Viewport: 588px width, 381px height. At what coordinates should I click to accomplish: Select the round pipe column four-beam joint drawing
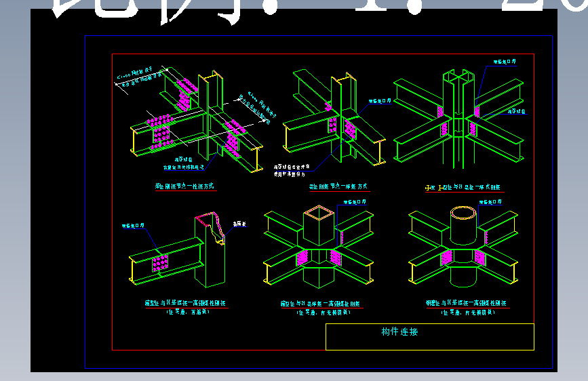(x=463, y=246)
